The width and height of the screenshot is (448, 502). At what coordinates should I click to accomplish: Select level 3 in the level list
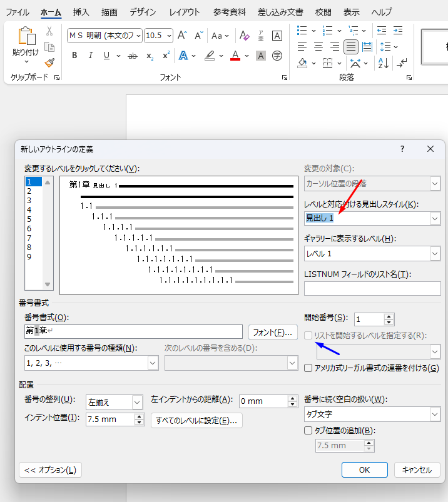tap(29, 201)
